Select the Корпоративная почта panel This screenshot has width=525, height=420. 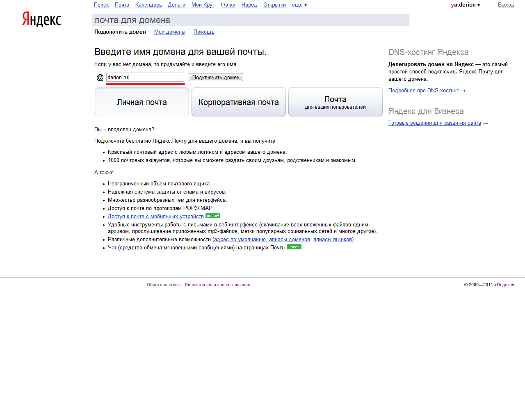click(x=239, y=102)
